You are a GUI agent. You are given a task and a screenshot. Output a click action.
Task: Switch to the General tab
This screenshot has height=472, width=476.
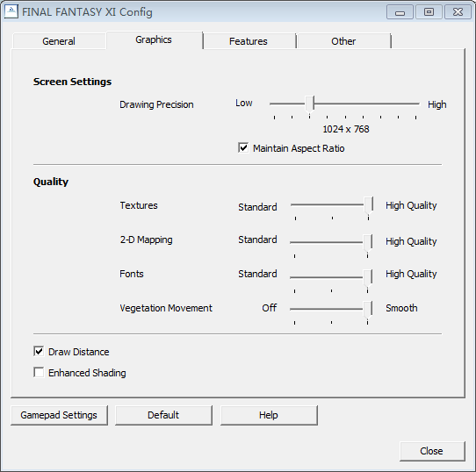pos(59,41)
